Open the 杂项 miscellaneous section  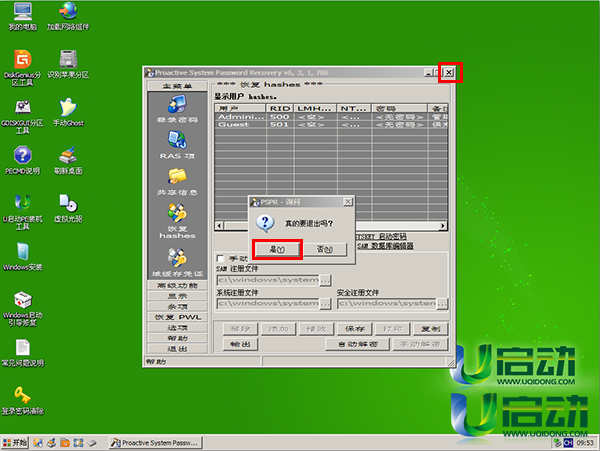177,306
